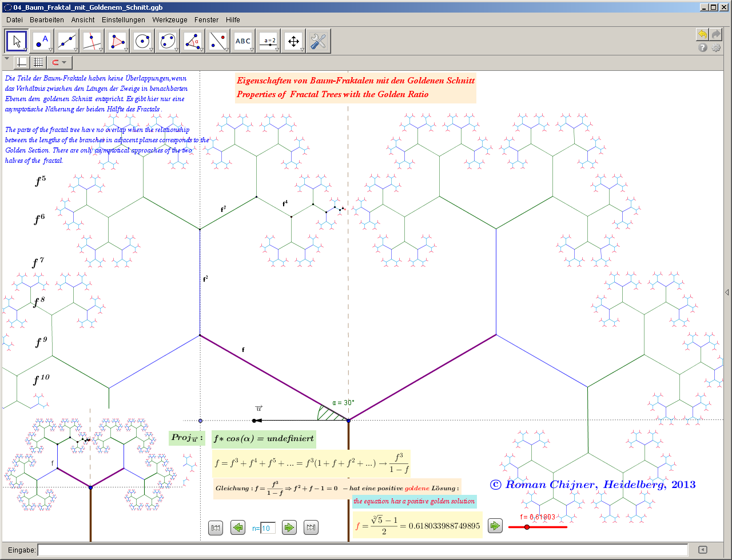Image resolution: width=732 pixels, height=560 pixels.
Task: Open the Werkzeuge menu
Action: click(169, 19)
